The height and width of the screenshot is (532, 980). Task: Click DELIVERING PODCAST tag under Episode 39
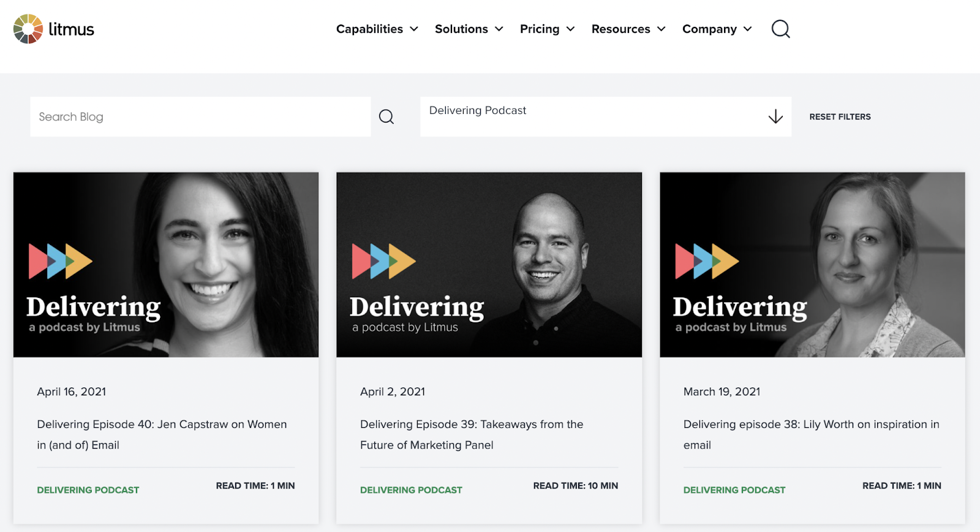click(x=411, y=490)
